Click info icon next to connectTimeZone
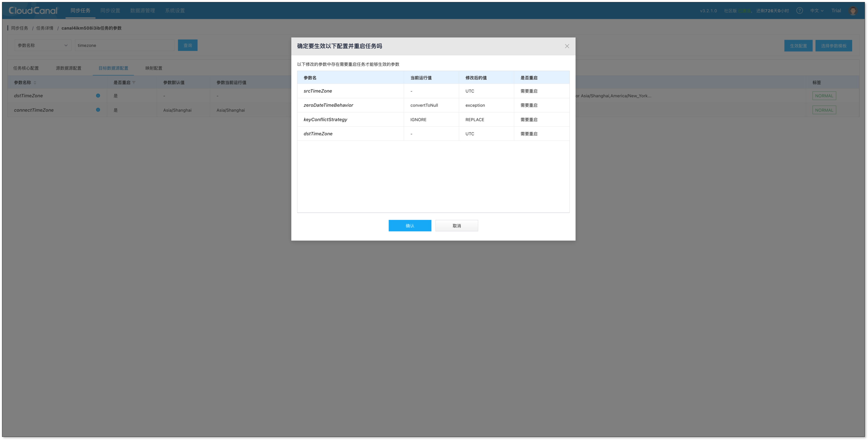 98,110
